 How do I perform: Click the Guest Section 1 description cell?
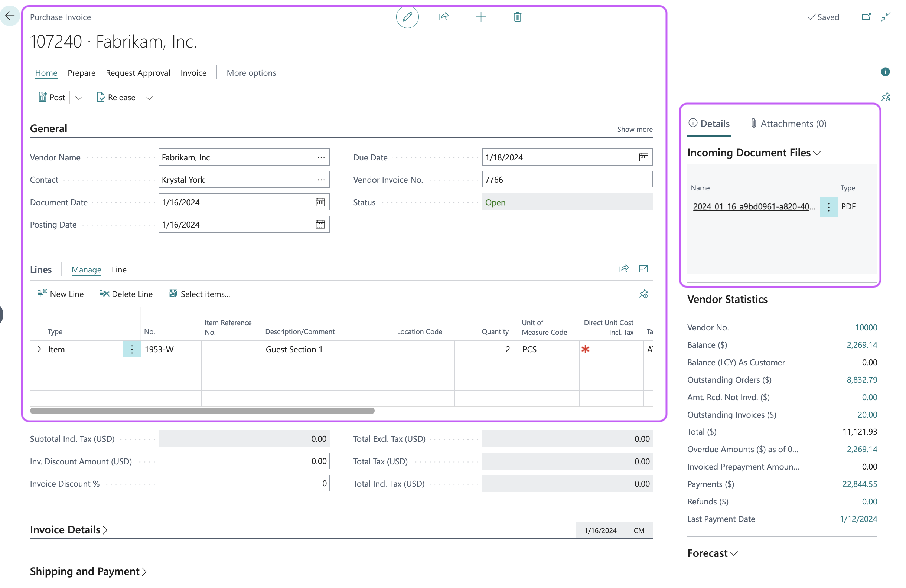328,349
